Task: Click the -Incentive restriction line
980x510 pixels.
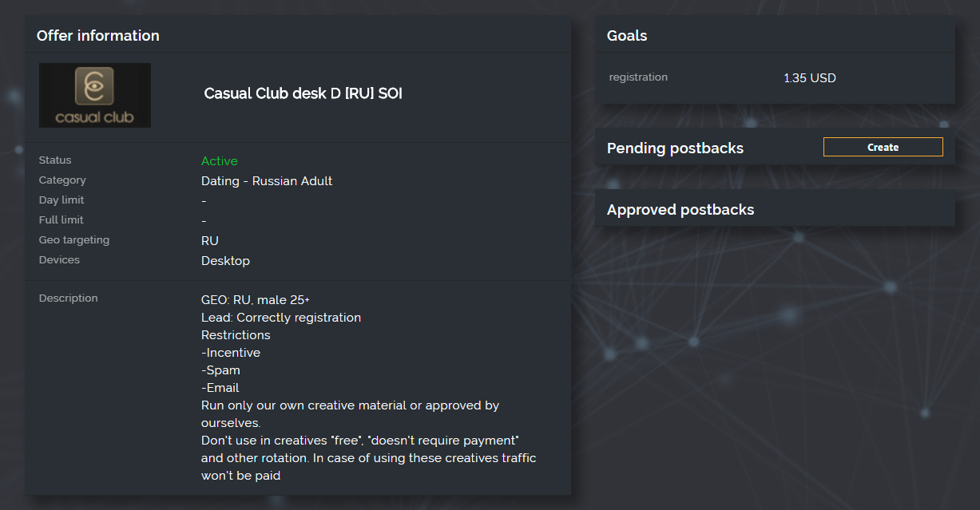Action: point(231,353)
